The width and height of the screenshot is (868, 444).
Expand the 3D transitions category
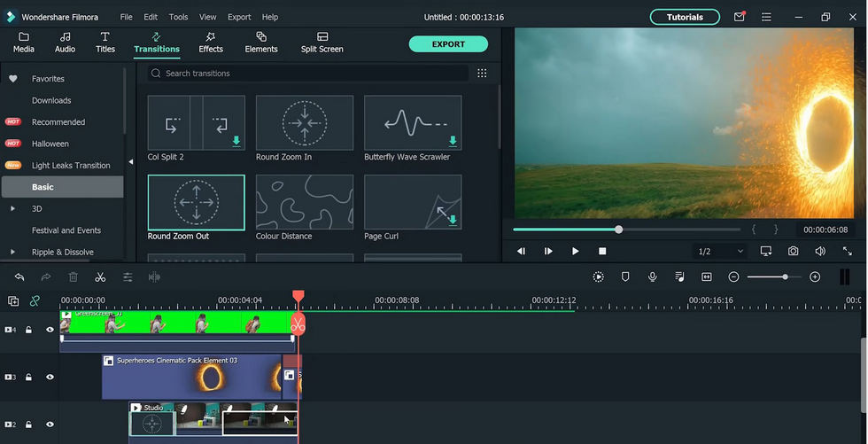pos(12,209)
